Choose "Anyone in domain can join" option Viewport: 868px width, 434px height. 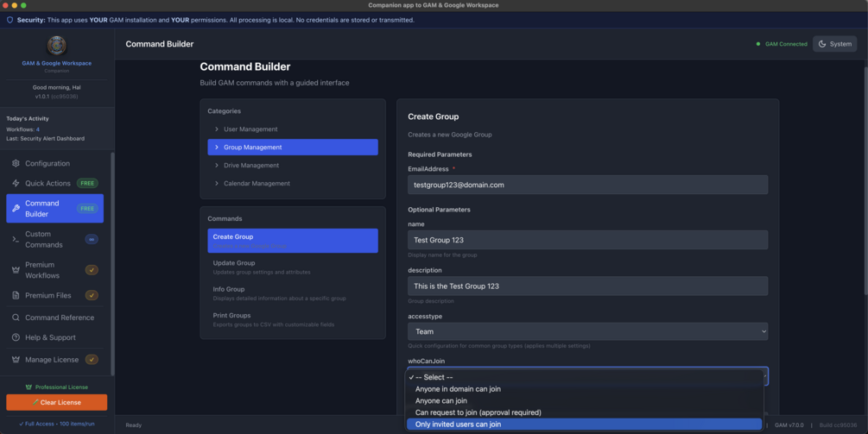[458, 389]
